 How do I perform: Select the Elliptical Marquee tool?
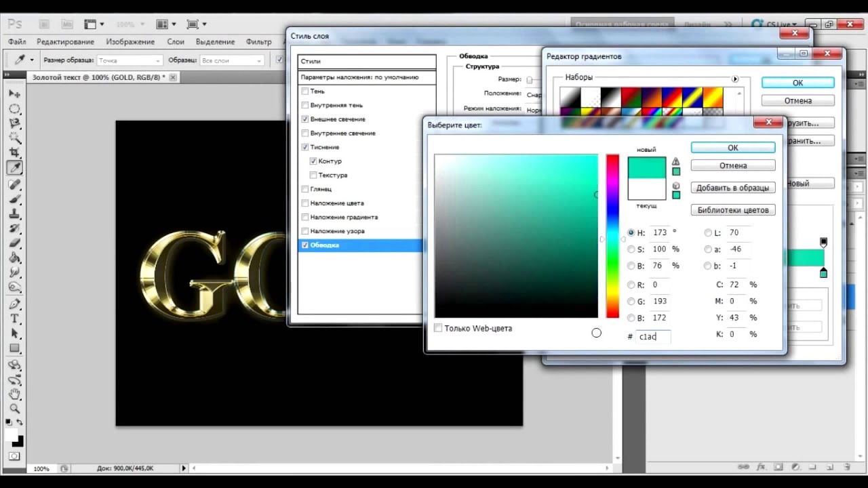[x=14, y=108]
